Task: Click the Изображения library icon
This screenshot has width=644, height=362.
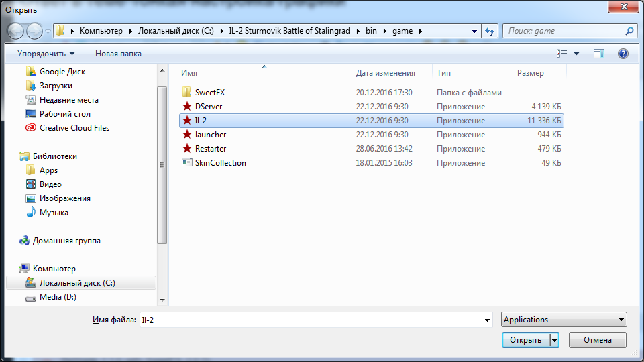Action: pyautogui.click(x=30, y=198)
